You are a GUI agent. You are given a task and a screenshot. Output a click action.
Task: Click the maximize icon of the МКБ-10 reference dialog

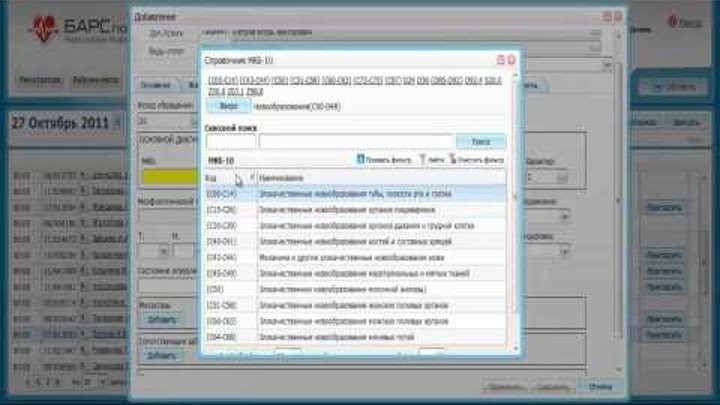(x=501, y=60)
